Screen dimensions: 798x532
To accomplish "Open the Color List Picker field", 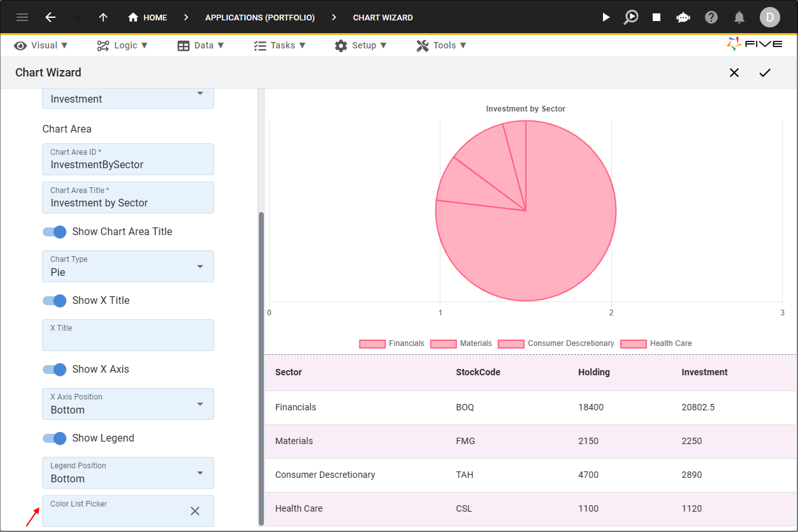I will point(128,511).
